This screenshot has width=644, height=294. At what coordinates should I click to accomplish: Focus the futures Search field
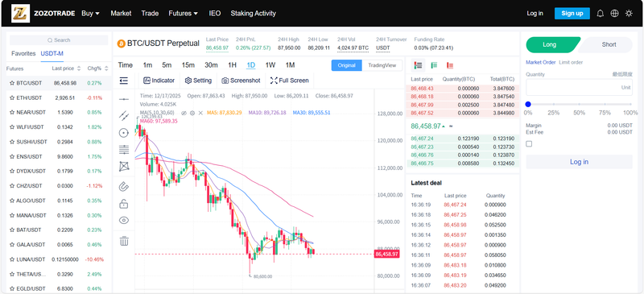point(59,40)
